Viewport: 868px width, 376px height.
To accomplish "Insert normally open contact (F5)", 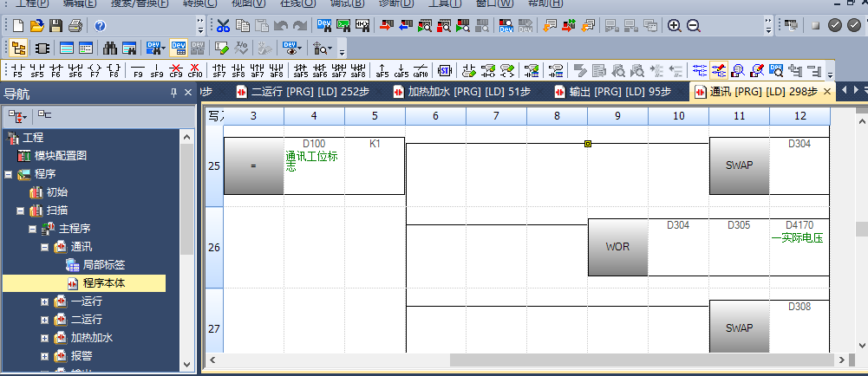I will (x=16, y=70).
